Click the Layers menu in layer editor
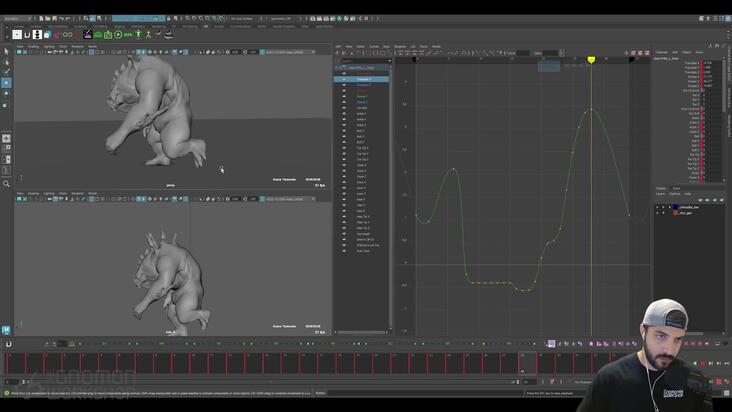Image resolution: width=732 pixels, height=412 pixels. coord(661,194)
